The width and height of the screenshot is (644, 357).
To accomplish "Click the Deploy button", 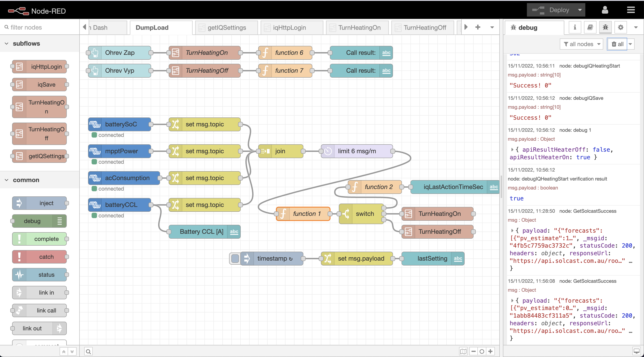I will coord(551,10).
